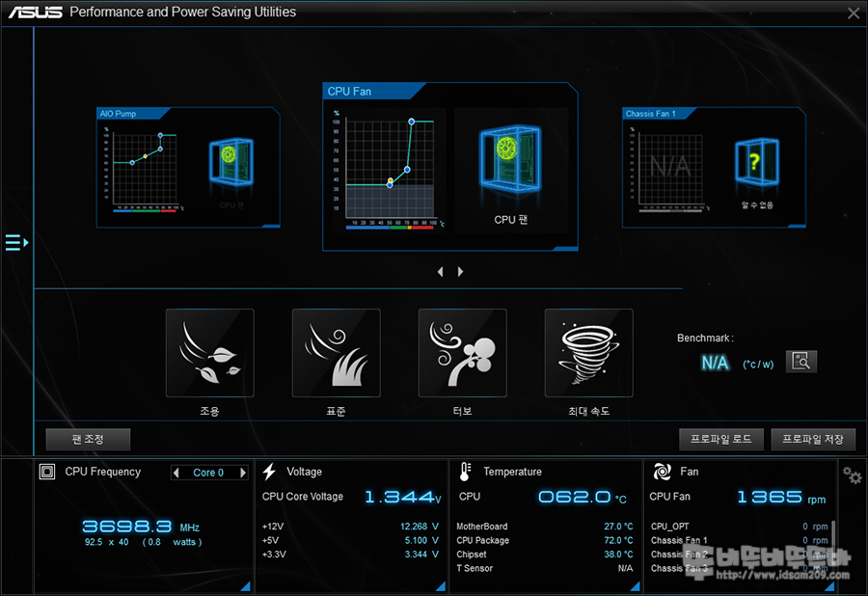Click the Chipset temperature row
Image resolution: width=868 pixels, height=596 pixels.
tap(545, 554)
